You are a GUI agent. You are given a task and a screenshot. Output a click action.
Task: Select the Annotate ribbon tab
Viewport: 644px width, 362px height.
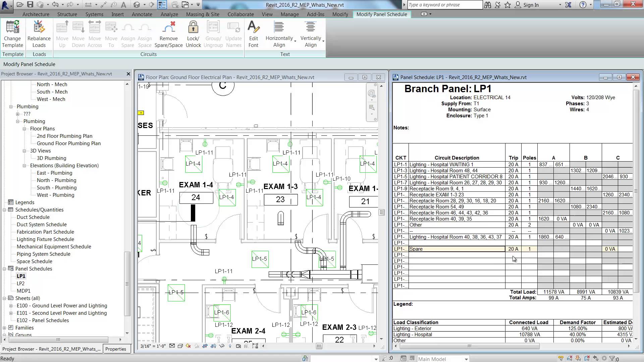tap(142, 14)
